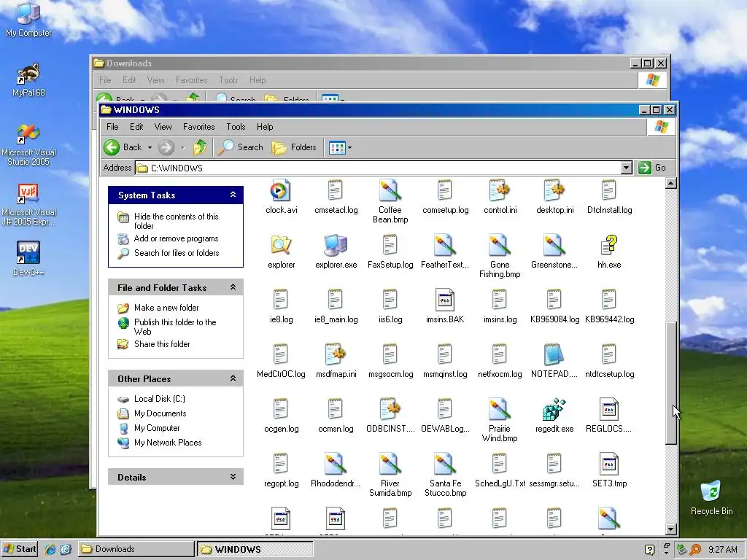Open Help menu in the Downloads window
The height and width of the screenshot is (560, 747).
pos(258,80)
